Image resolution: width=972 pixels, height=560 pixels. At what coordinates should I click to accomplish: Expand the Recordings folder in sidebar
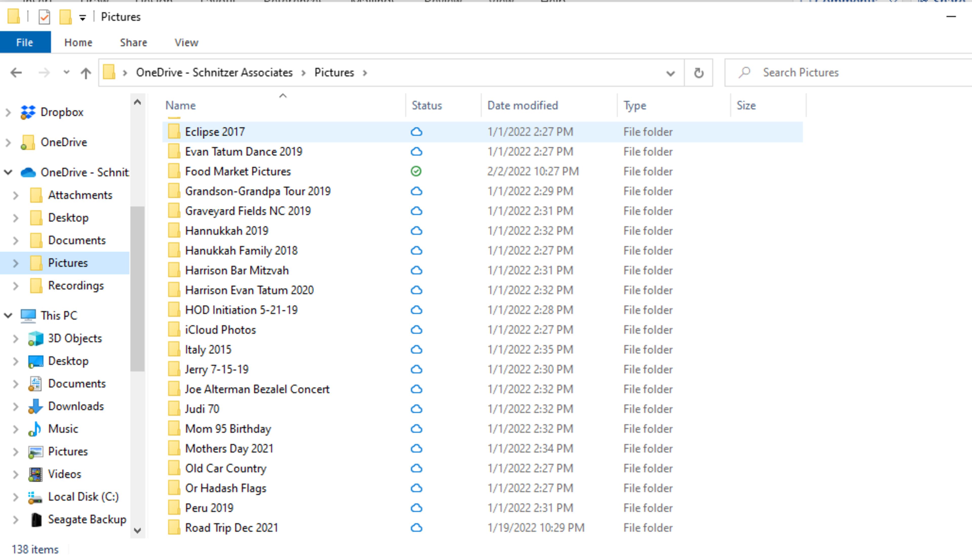(x=16, y=285)
